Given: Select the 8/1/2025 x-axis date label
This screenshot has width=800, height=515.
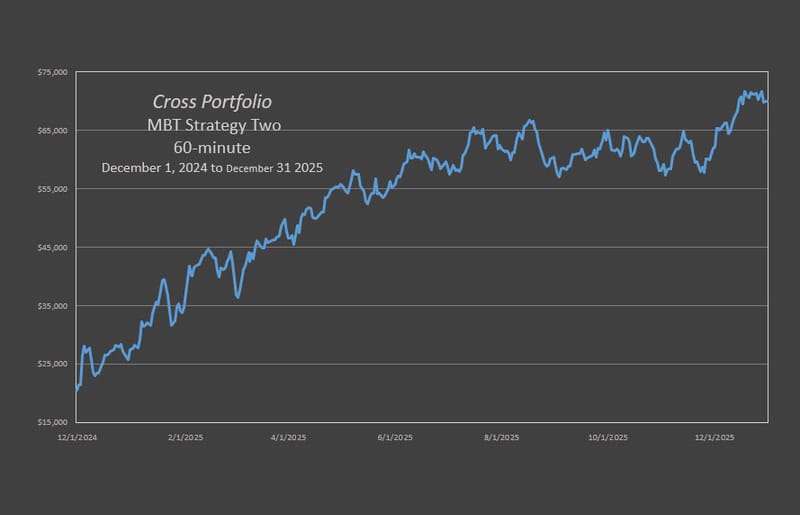Looking at the screenshot, I should [500, 437].
